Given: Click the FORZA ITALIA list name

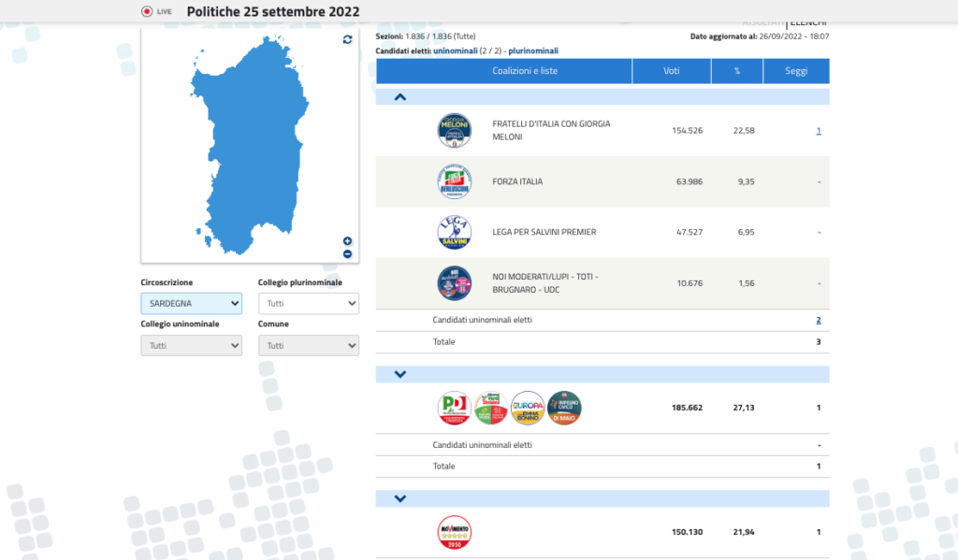Looking at the screenshot, I should [x=517, y=181].
